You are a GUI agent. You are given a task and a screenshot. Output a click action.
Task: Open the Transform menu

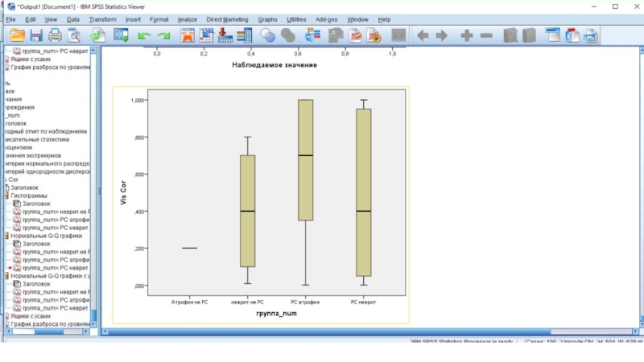(x=102, y=19)
